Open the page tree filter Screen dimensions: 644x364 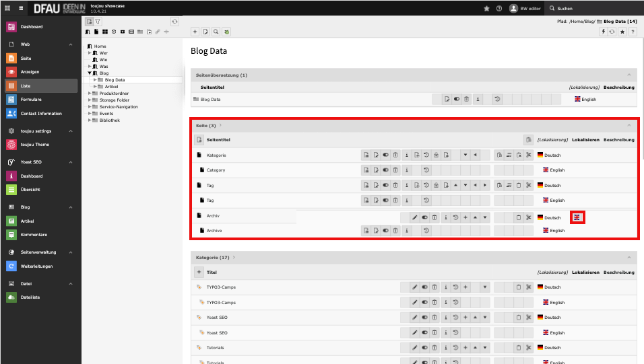point(98,22)
